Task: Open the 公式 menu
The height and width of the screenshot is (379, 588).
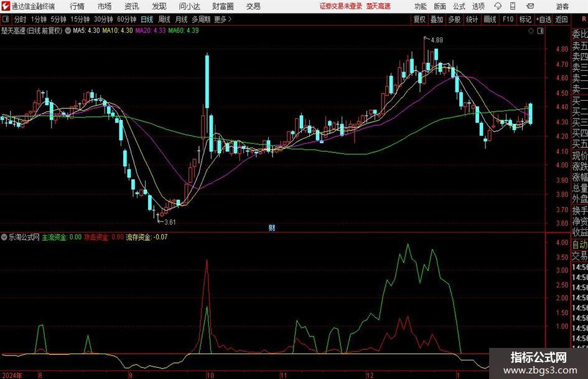Action: [x=459, y=6]
